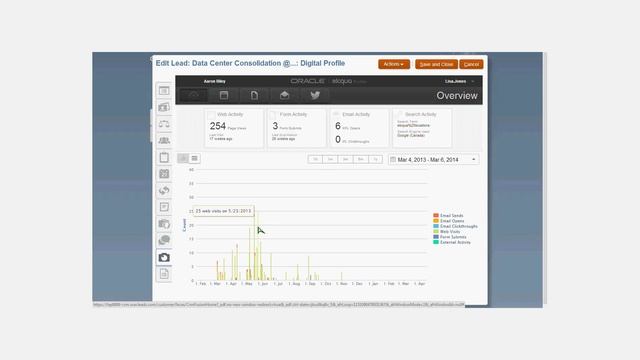
Task: Click the Overview heading text
Action: 457,96
